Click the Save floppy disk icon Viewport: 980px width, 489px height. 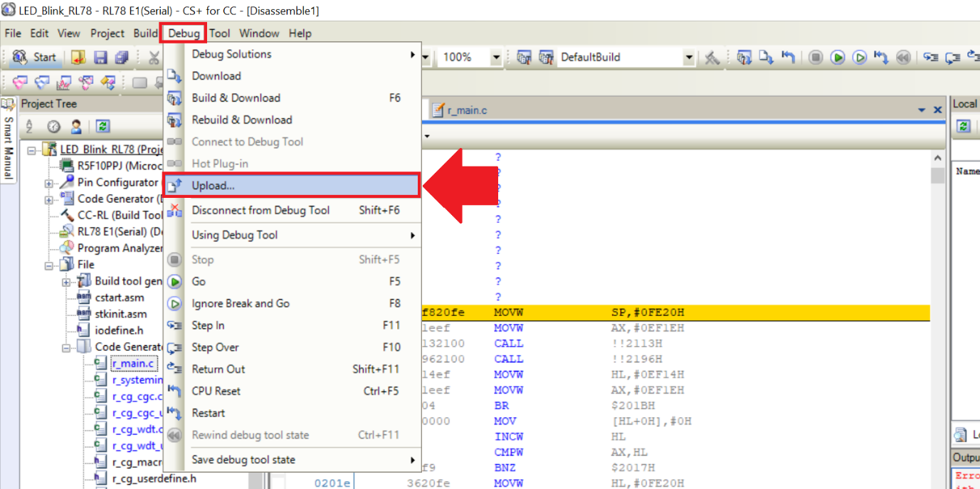point(100,58)
